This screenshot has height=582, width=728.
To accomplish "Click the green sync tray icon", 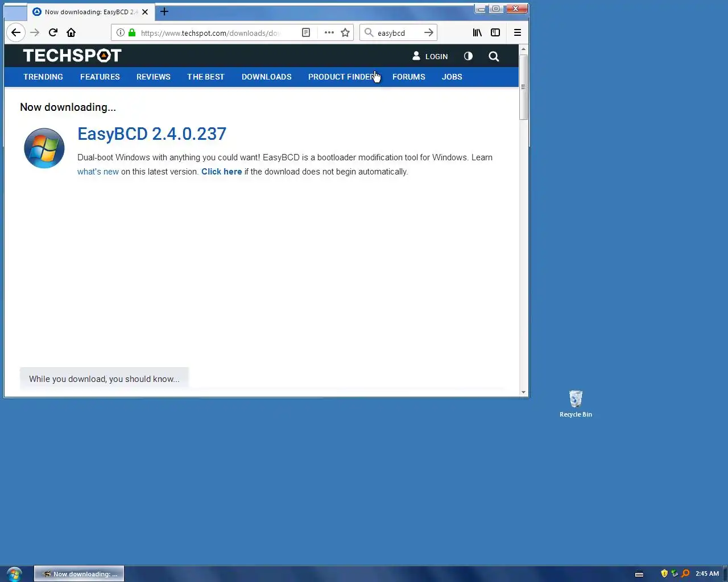I will tap(675, 573).
